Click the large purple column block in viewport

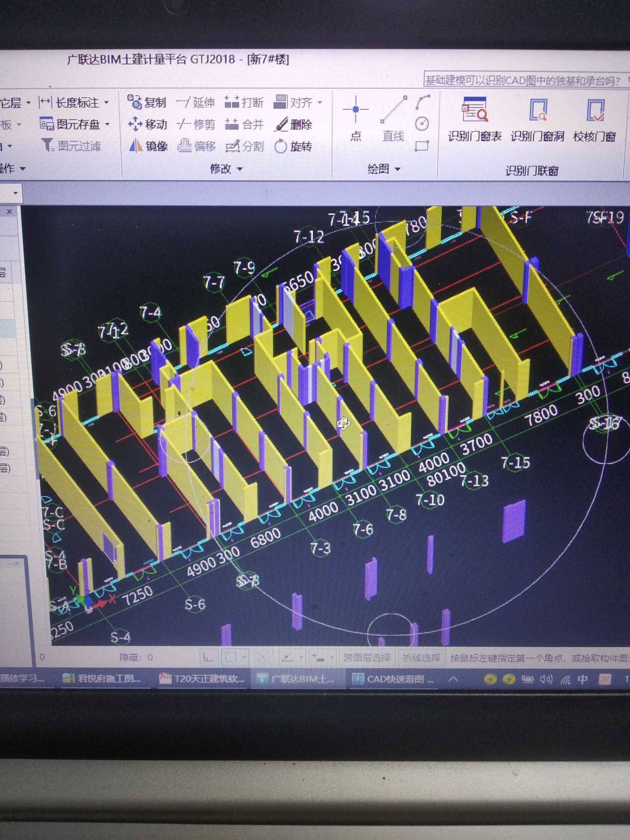pos(514,521)
